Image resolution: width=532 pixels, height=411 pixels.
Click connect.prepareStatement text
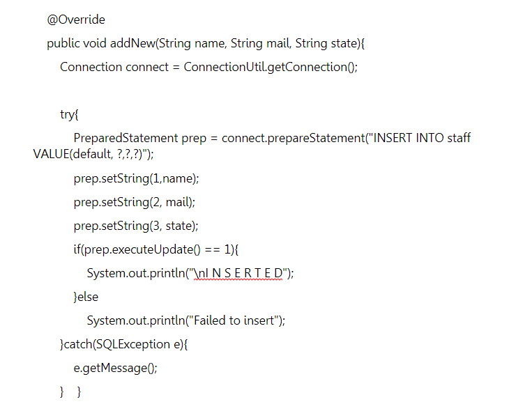[293, 138]
